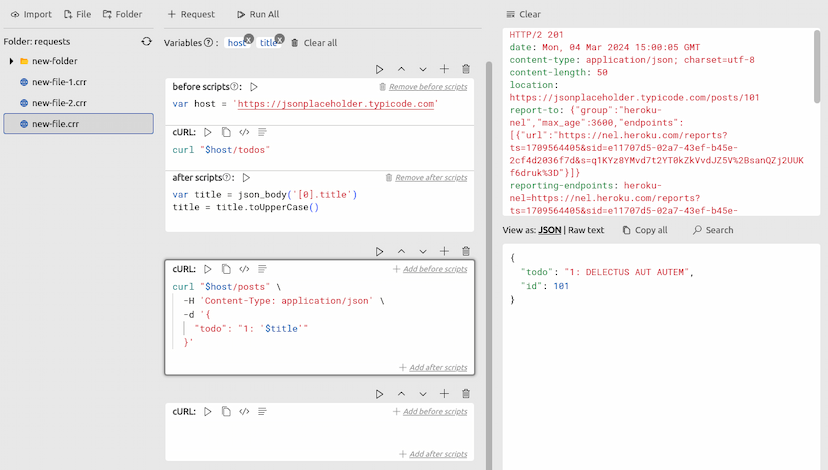Show code for first cURL
This screenshot has width=828, height=470.
(x=244, y=132)
